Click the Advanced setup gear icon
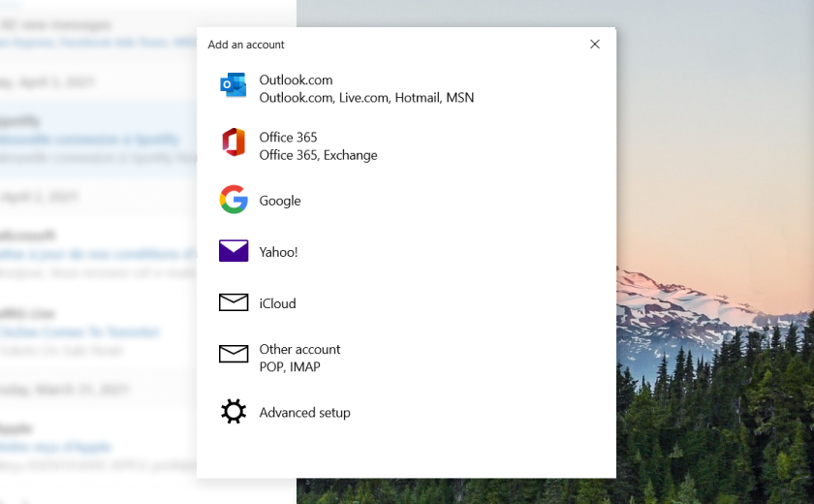The width and height of the screenshot is (814, 504). pos(234,411)
